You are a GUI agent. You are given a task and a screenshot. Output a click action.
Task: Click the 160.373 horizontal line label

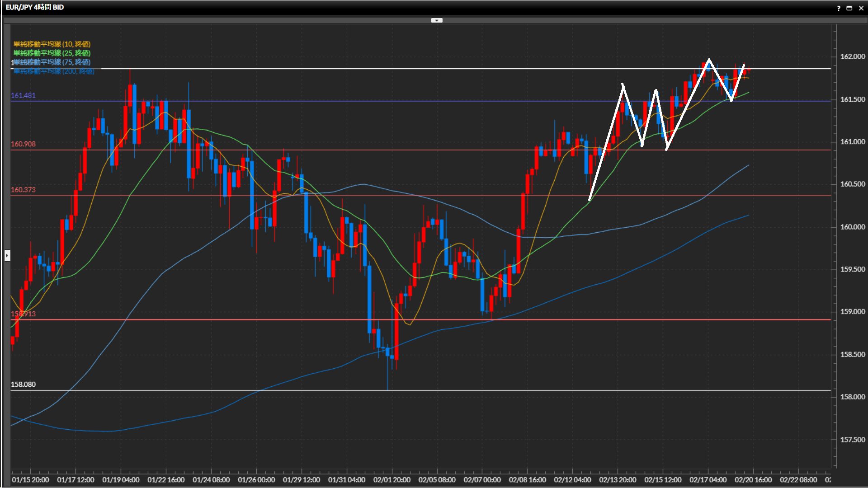pyautogui.click(x=23, y=189)
